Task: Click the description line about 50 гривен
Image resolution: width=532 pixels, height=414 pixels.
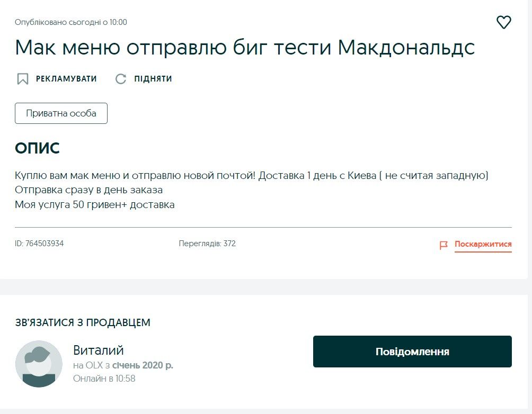Action: click(x=94, y=204)
